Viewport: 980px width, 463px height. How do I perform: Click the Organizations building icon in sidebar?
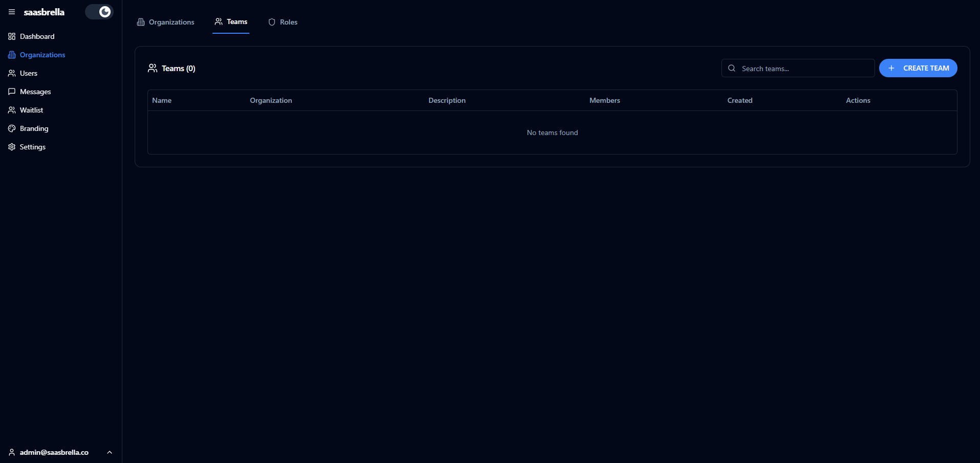pyautogui.click(x=12, y=55)
